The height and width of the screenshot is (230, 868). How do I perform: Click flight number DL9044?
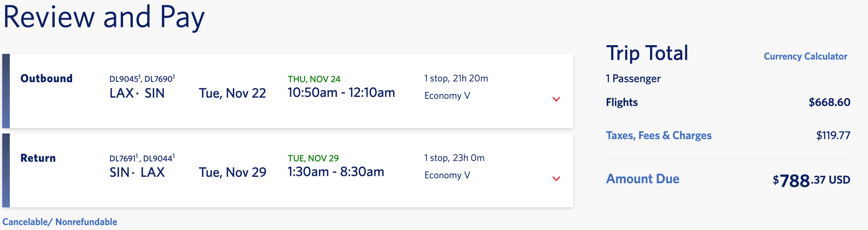click(158, 158)
